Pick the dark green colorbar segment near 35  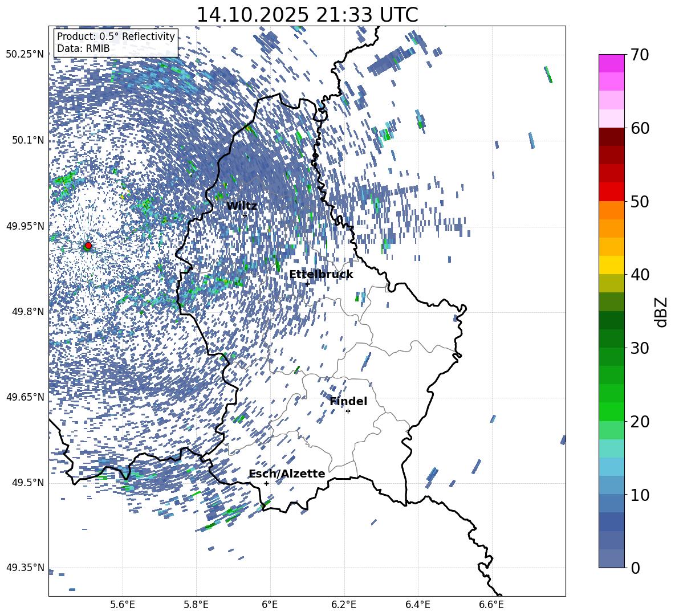611,320
